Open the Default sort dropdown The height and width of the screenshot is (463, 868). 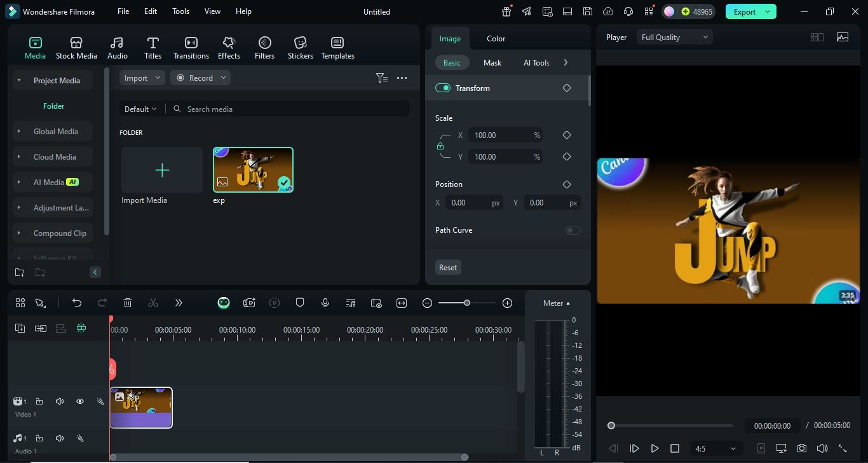[x=140, y=109]
